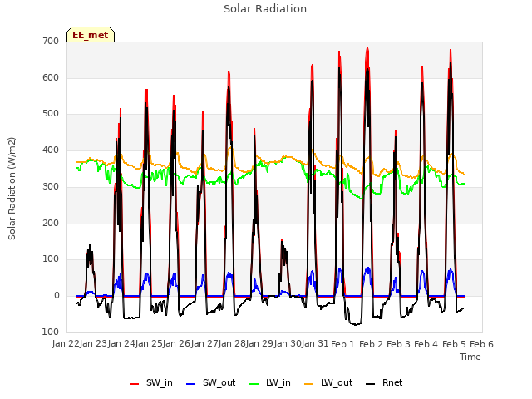Image resolution: width=532 pixels, height=399 pixels.
Task: Click the blue SW_out legend color marker
Action: click(x=191, y=384)
